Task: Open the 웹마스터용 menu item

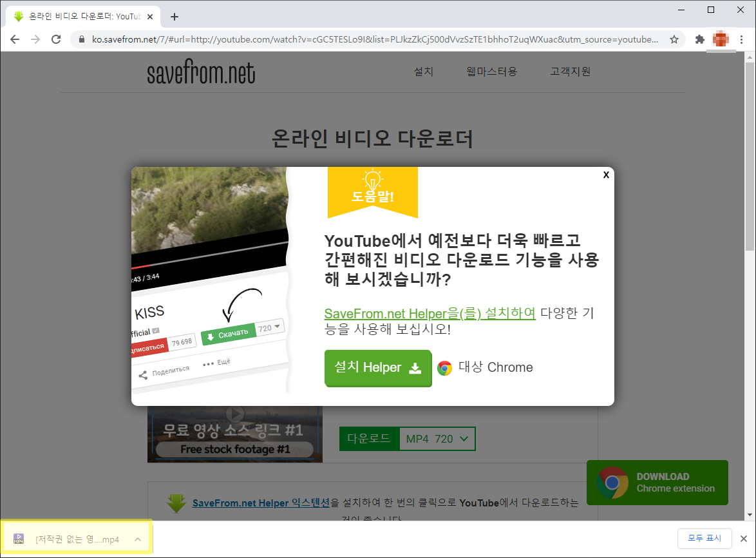Action: tap(491, 72)
